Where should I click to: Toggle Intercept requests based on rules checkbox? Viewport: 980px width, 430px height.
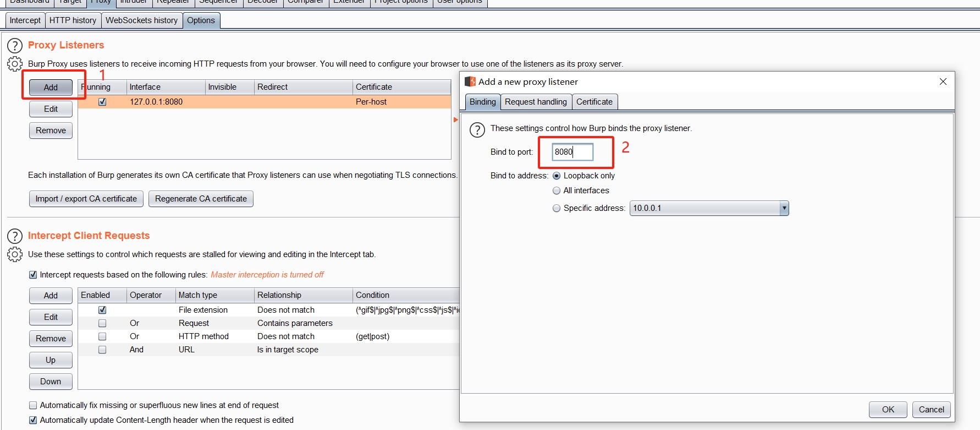(33, 275)
